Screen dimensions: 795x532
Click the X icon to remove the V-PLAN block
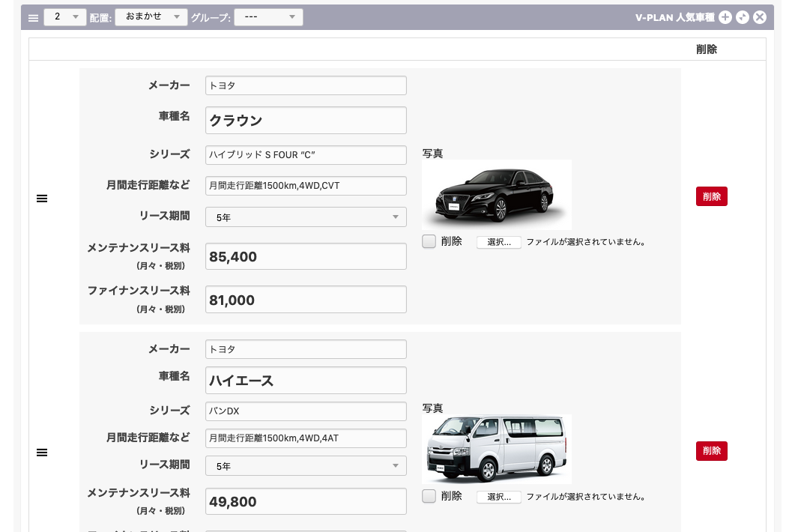(759, 17)
